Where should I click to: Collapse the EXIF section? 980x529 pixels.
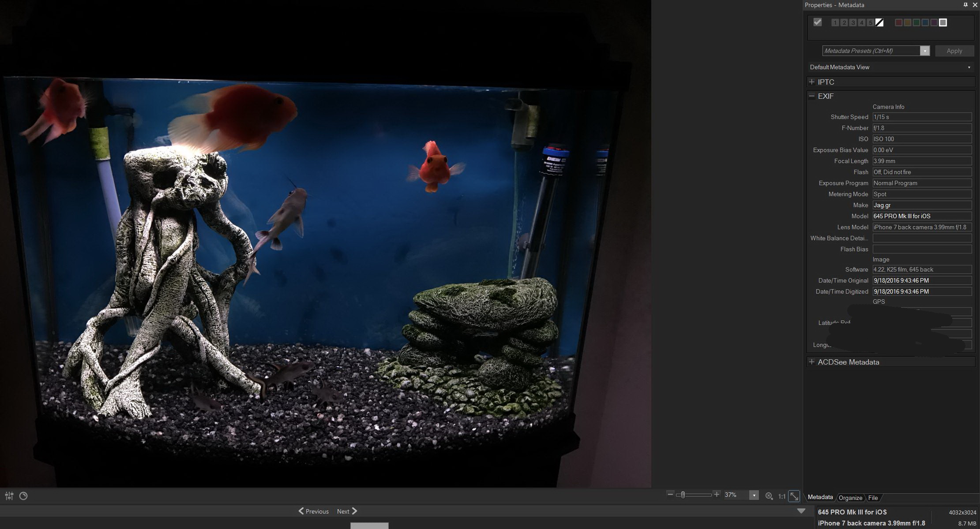pyautogui.click(x=811, y=96)
